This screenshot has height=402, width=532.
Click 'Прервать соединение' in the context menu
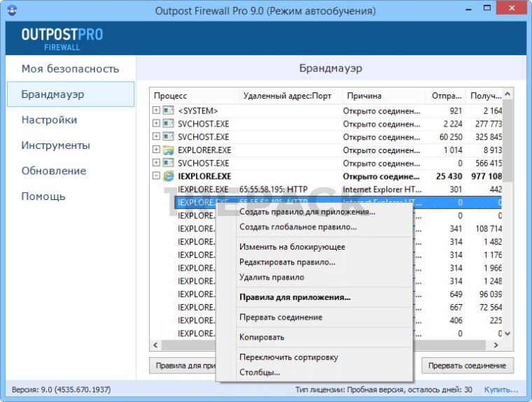[x=281, y=317]
